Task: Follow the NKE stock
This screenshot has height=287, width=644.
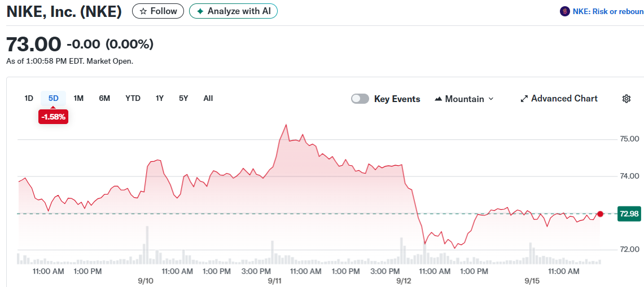Action: click(158, 11)
